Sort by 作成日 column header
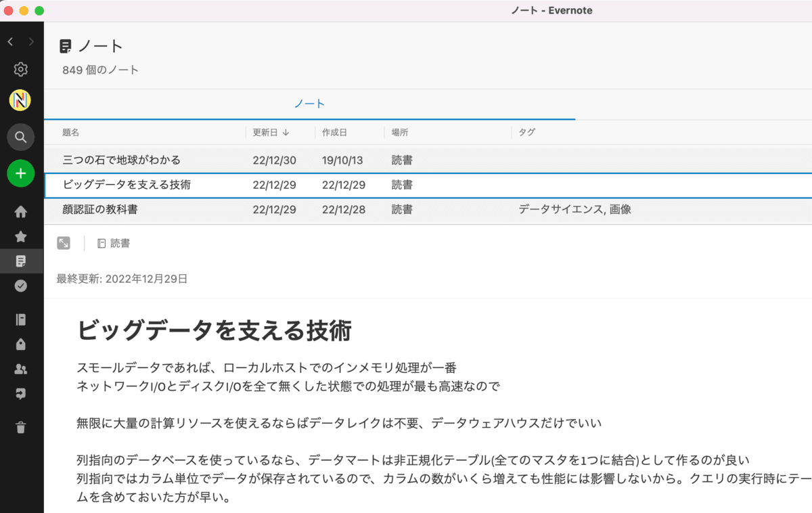This screenshot has height=513, width=812. pos(335,133)
